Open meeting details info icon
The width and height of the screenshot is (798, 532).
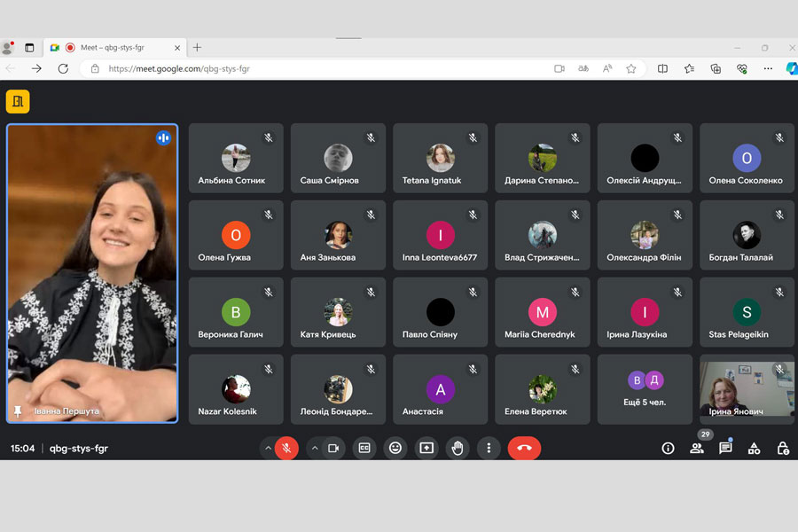668,448
